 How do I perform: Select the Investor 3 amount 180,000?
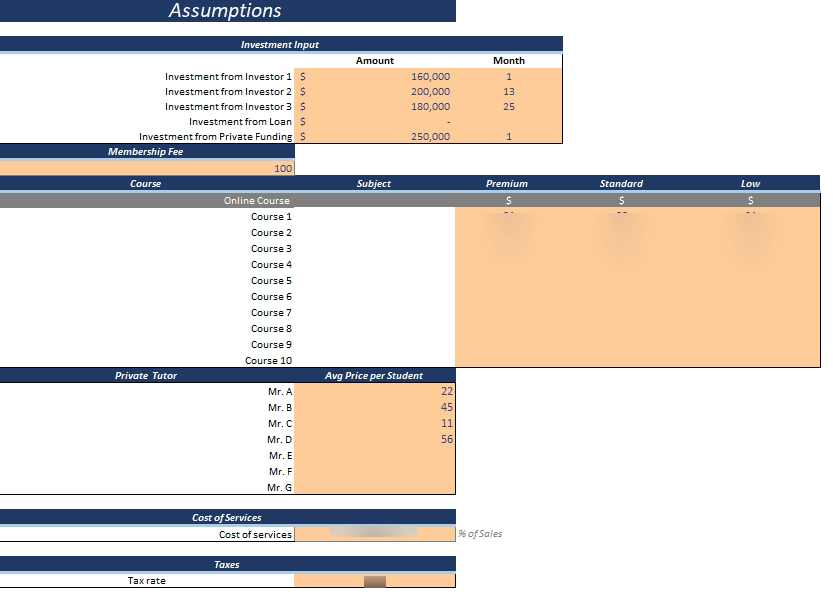[x=430, y=107]
